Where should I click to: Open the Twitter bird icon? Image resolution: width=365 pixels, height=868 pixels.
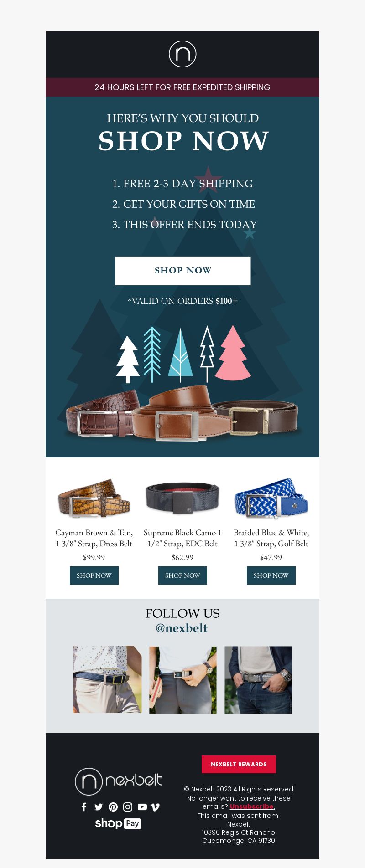pos(99,807)
